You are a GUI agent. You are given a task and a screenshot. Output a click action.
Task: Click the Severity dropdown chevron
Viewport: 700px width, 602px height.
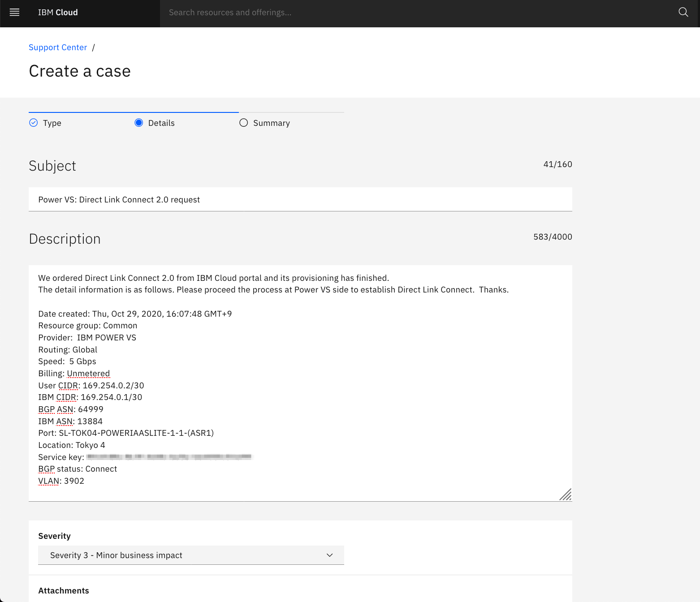[330, 555]
